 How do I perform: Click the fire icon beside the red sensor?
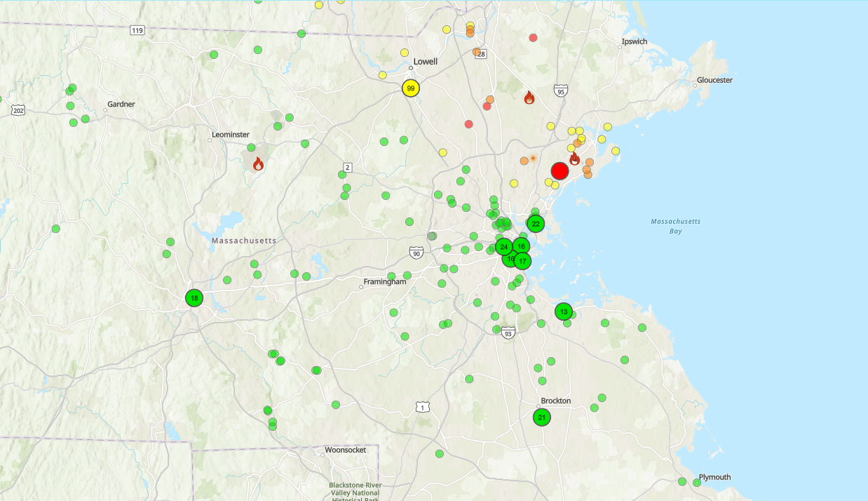pyautogui.click(x=576, y=157)
